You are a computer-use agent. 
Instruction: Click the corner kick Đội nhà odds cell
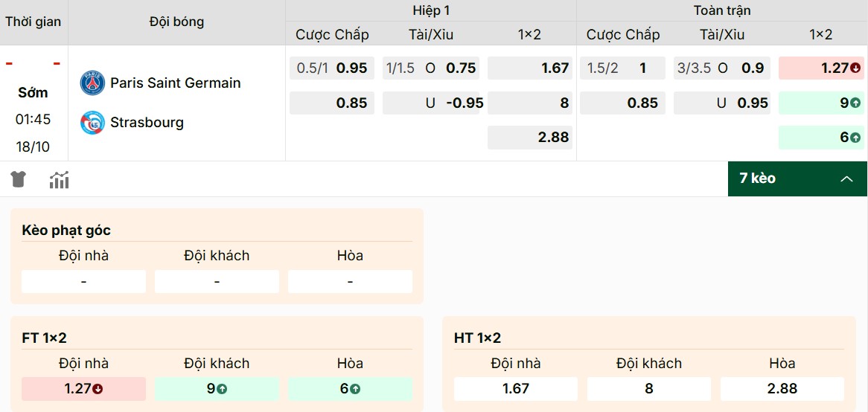click(83, 282)
